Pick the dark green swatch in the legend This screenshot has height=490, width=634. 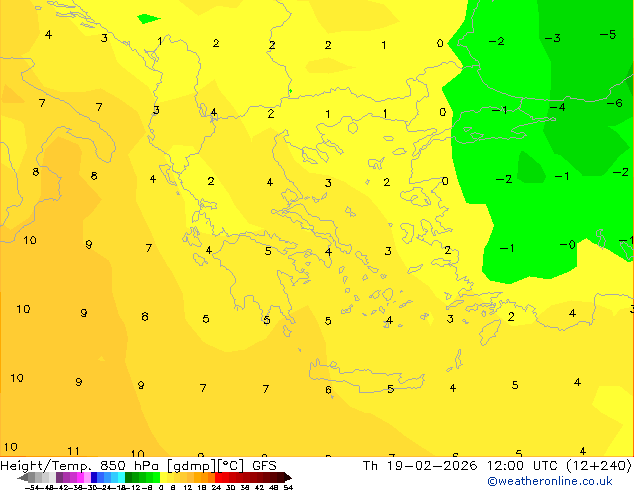point(129,478)
